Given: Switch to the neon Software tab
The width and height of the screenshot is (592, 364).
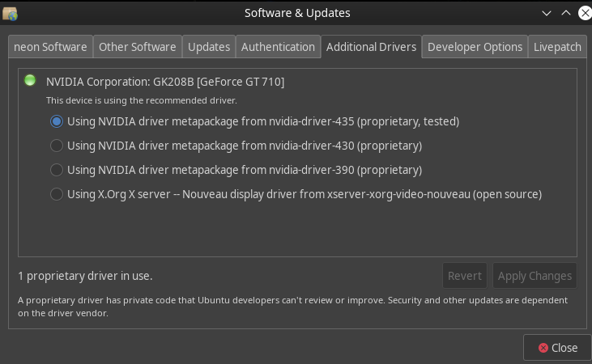Looking at the screenshot, I should pos(50,47).
